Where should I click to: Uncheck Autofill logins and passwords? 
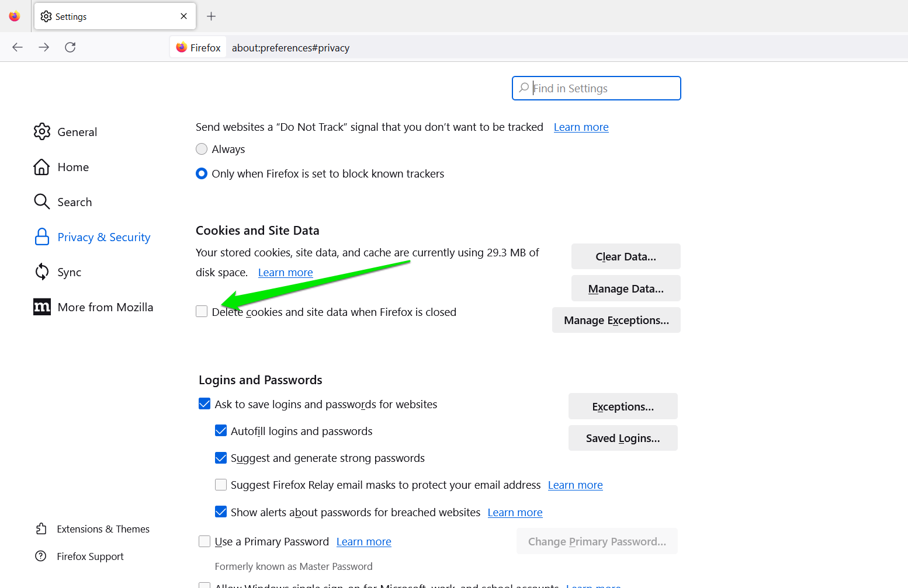[221, 430]
